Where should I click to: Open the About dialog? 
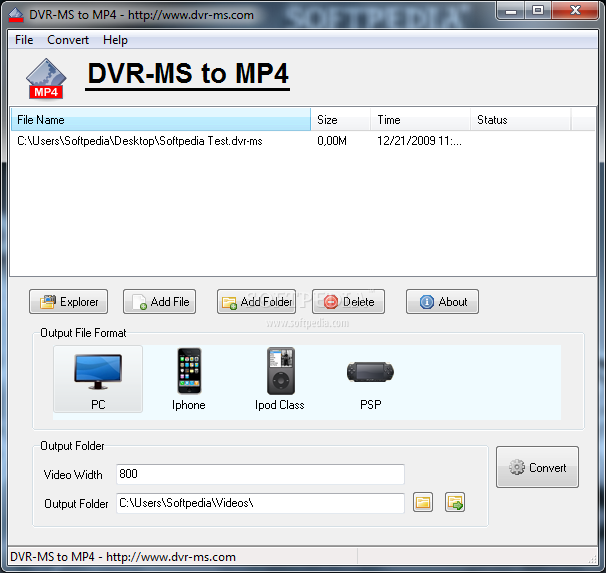(442, 301)
